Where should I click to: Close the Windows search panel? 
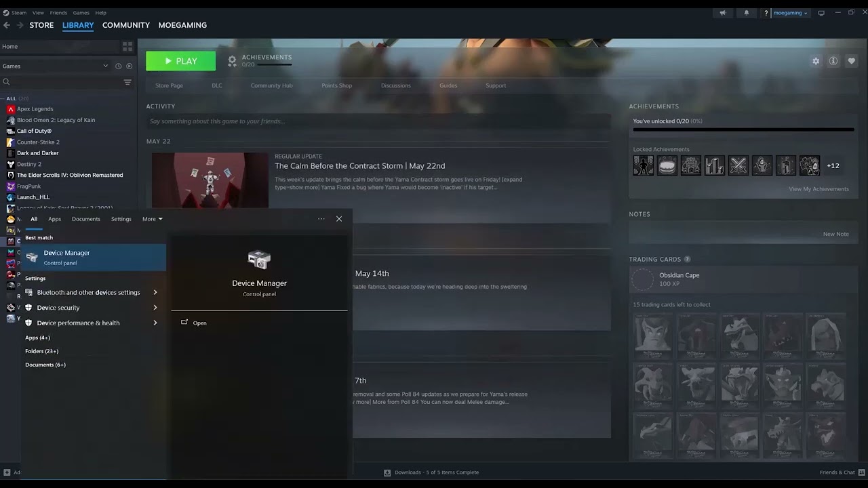[339, 219]
